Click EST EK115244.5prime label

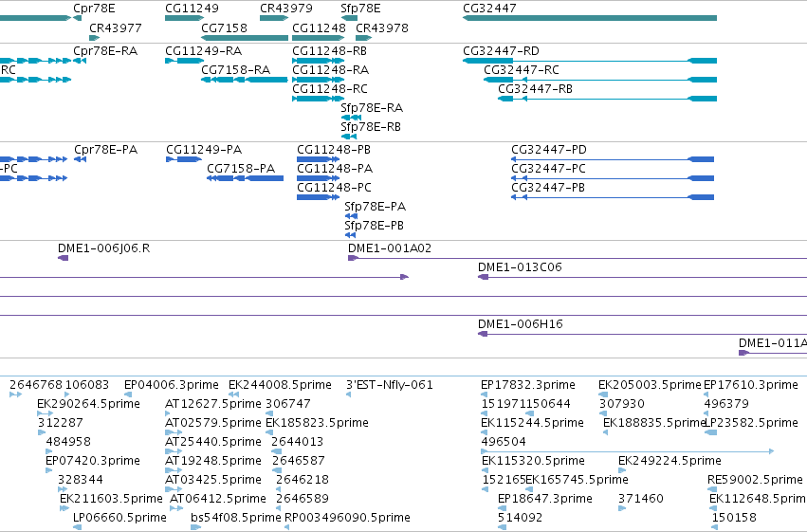[x=532, y=423]
